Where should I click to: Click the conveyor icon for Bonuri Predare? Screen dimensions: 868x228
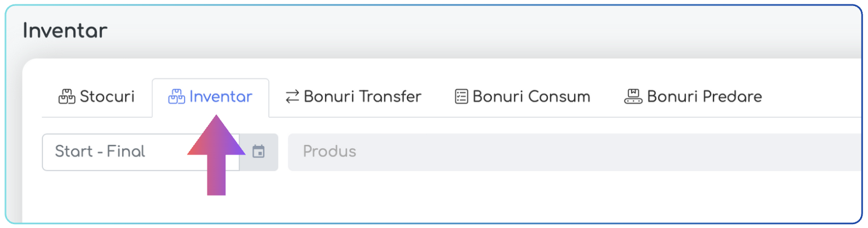633,96
